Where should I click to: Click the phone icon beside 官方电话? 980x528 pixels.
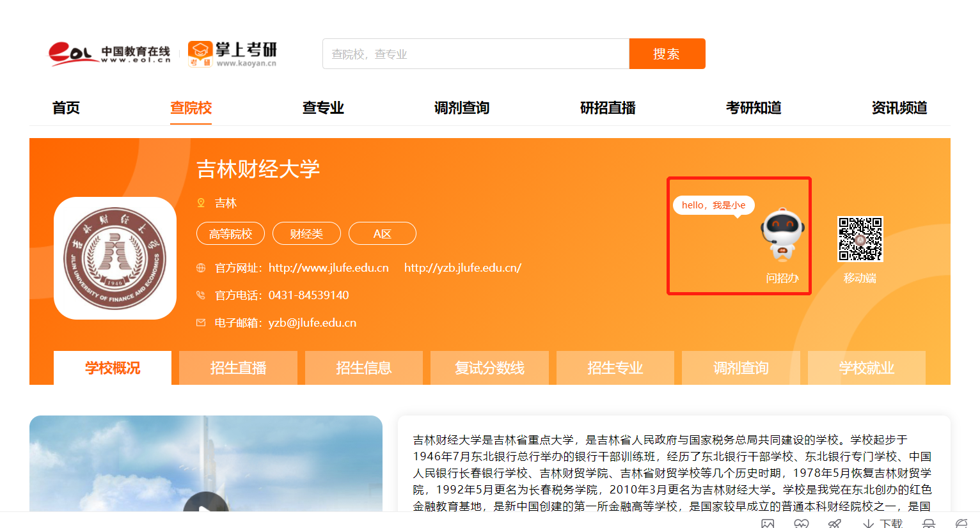[201, 295]
